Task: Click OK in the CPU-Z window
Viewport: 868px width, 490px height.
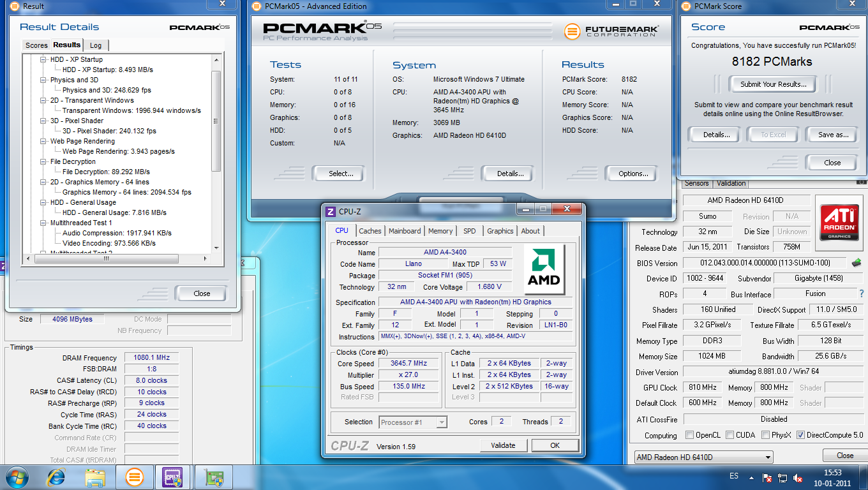Action: pyautogui.click(x=555, y=445)
